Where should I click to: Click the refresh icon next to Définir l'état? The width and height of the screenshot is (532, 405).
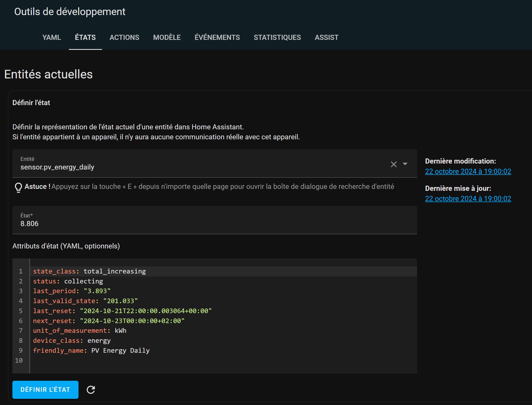[91, 390]
